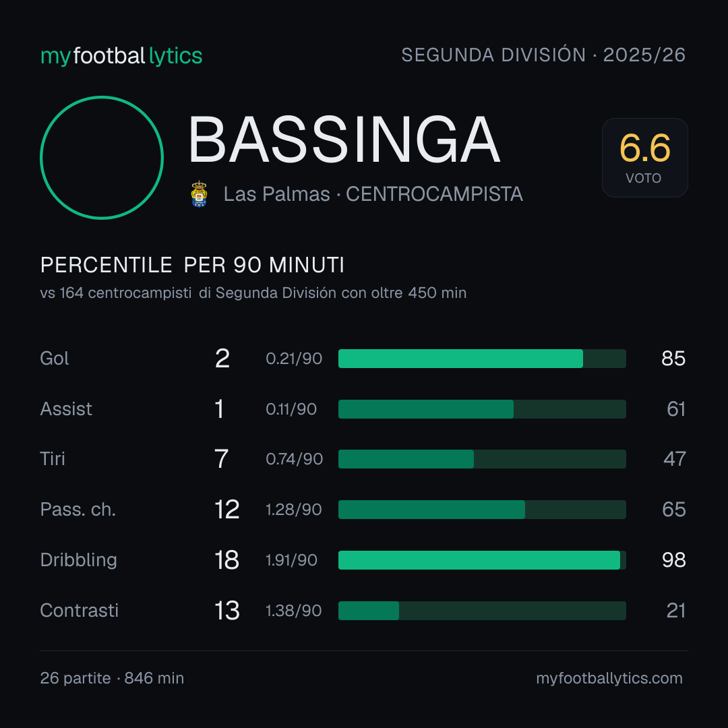This screenshot has width=728, height=728.
Task: Click the 6.6 Voto rating badge
Action: tap(645, 158)
